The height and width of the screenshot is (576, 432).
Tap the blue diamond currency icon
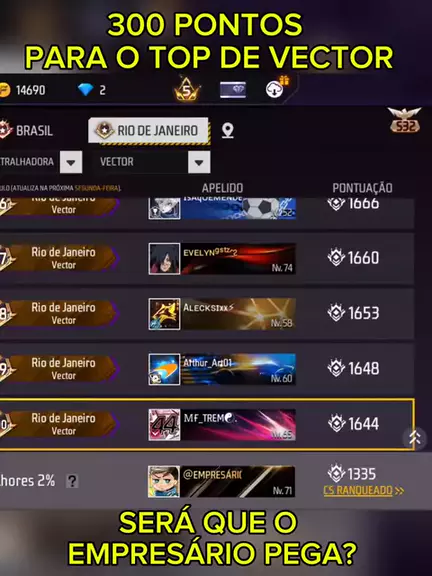[86, 90]
